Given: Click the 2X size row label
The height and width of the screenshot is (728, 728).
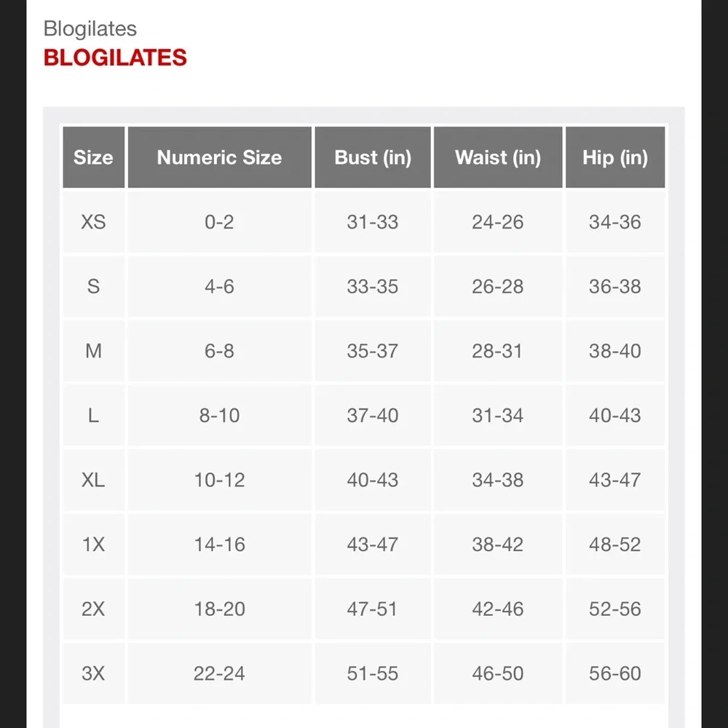Looking at the screenshot, I should click(x=93, y=609).
